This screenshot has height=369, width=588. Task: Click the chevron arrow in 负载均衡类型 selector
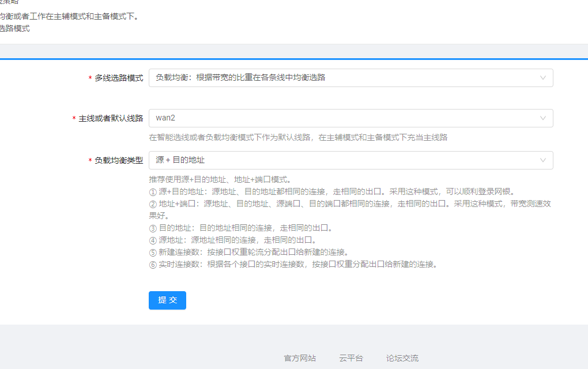pos(542,160)
